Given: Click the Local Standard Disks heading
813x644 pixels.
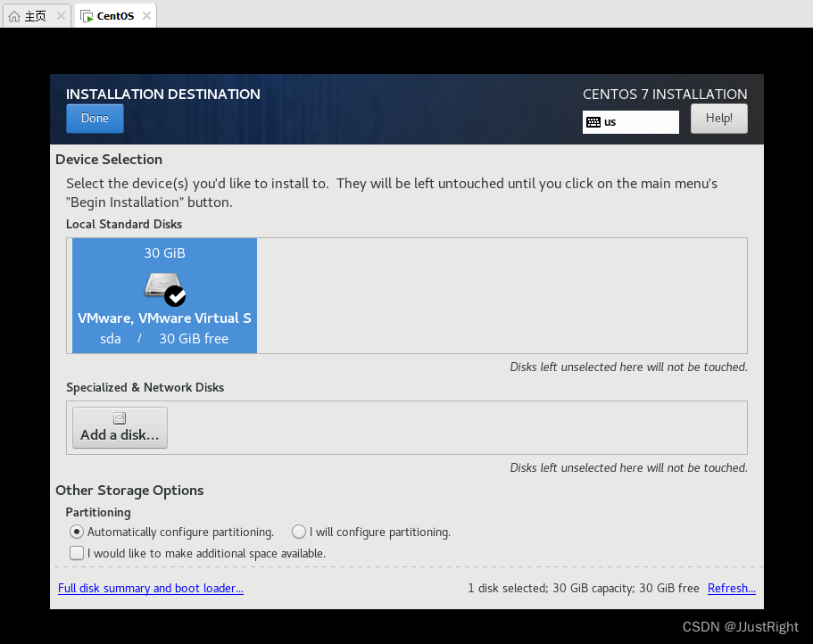Looking at the screenshot, I should (x=124, y=225).
